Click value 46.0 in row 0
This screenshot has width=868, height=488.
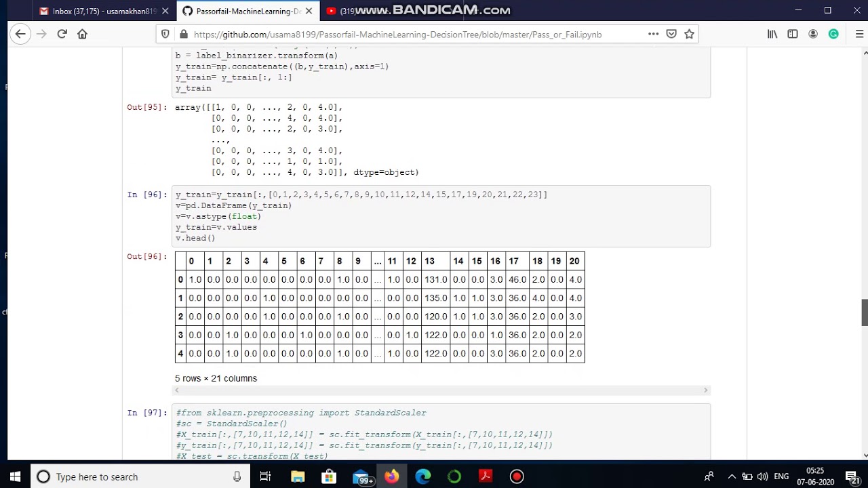[517, 279]
